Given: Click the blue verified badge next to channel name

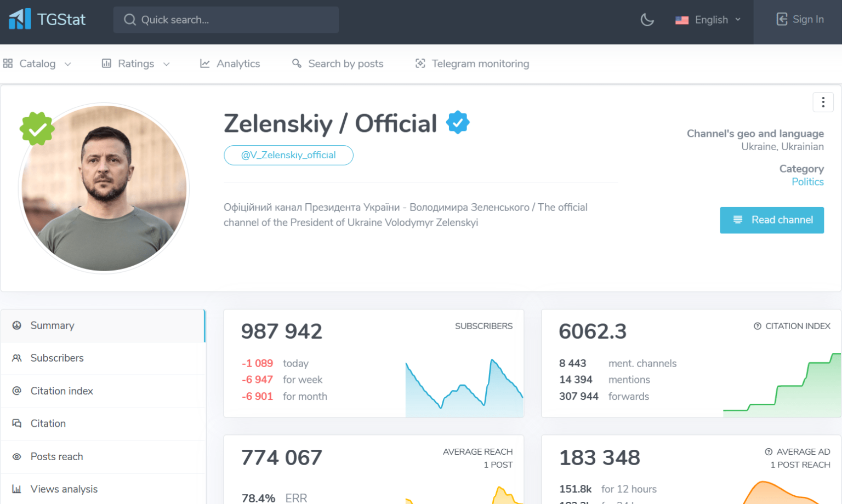Looking at the screenshot, I should 458,122.
